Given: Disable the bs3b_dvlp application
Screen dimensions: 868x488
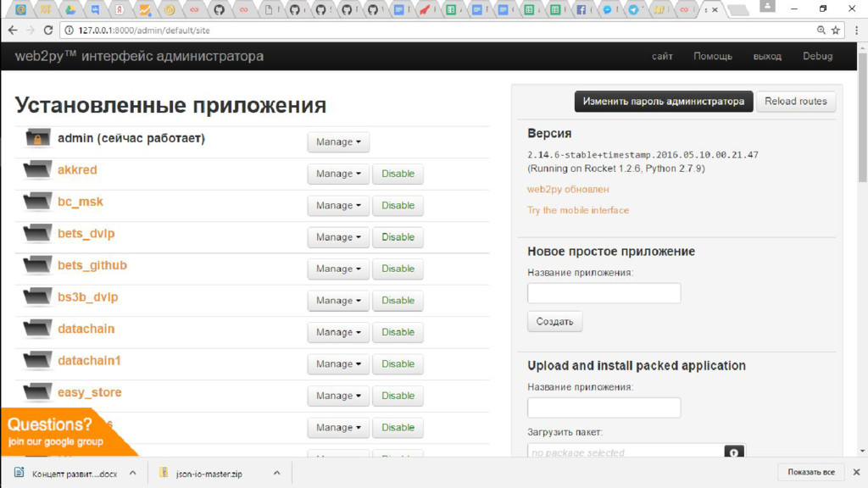Looking at the screenshot, I should pyautogui.click(x=398, y=301).
